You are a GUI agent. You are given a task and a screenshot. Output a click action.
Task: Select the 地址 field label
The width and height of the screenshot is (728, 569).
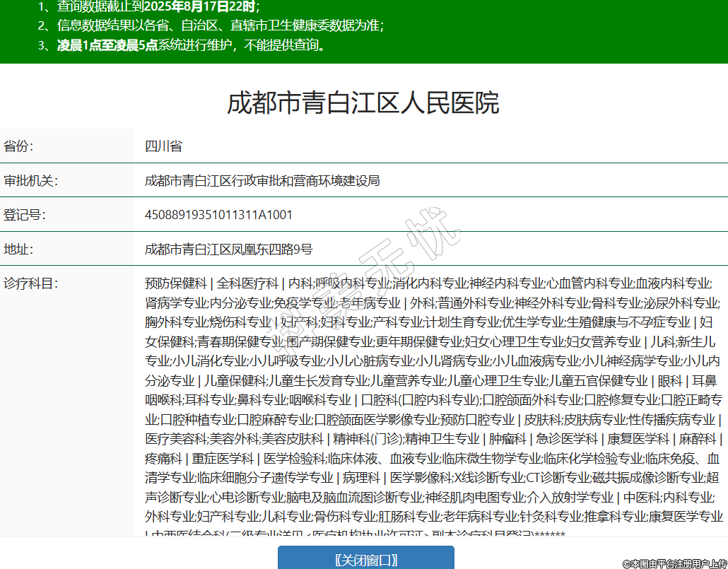click(19, 249)
